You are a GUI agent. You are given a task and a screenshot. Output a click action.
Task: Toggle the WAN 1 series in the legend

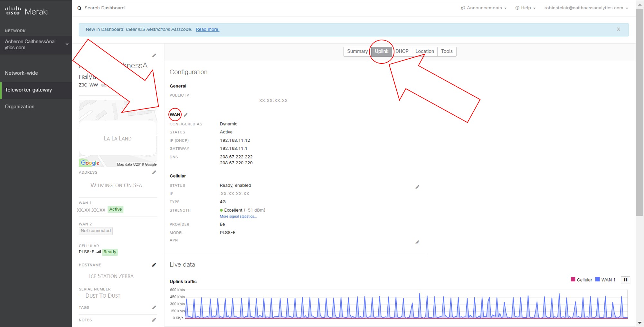point(608,280)
